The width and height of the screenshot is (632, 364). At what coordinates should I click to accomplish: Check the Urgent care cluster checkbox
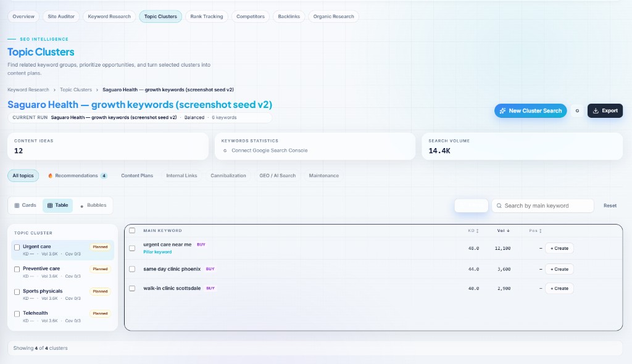point(17,247)
